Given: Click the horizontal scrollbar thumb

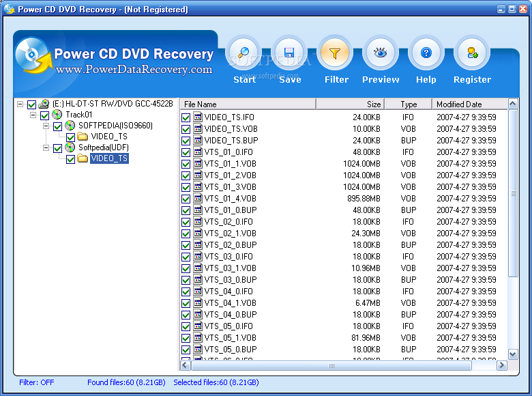Looking at the screenshot, I should 331,365.
